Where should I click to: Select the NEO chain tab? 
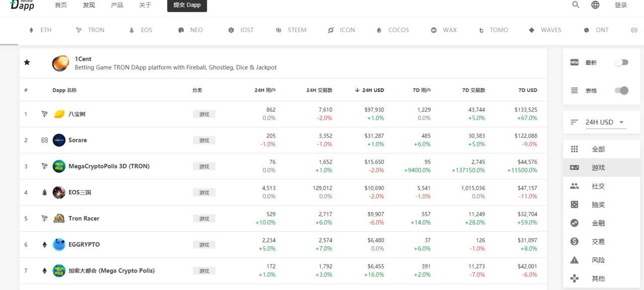pyautogui.click(x=191, y=30)
